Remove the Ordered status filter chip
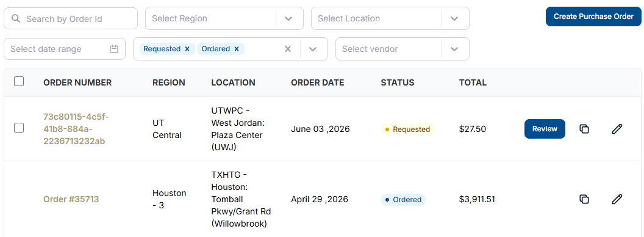Viewport: 644px width, 237px height. point(237,49)
